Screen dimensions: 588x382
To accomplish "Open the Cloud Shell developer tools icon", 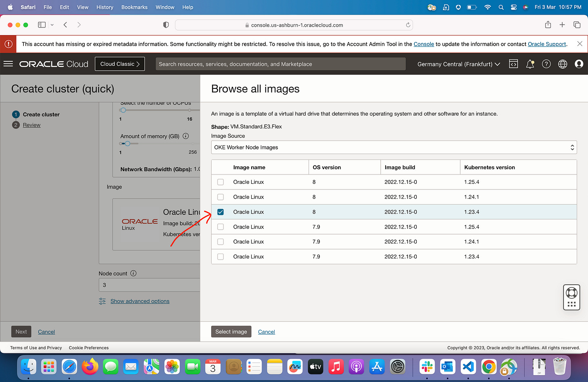I will tap(513, 64).
